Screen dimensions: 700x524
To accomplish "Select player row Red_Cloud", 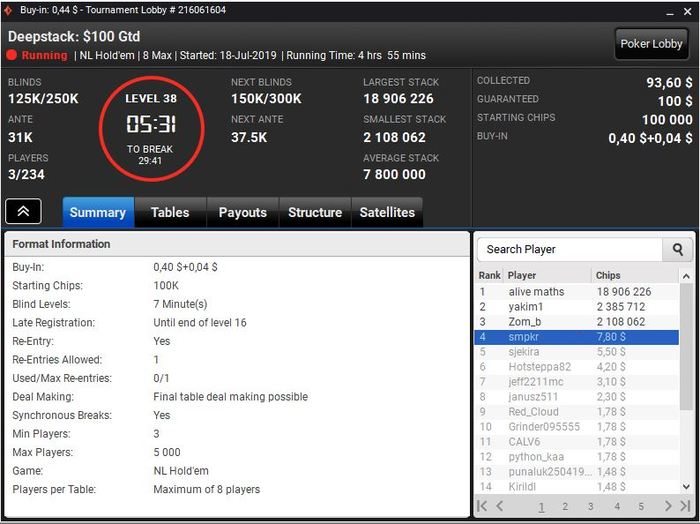I will point(577,412).
